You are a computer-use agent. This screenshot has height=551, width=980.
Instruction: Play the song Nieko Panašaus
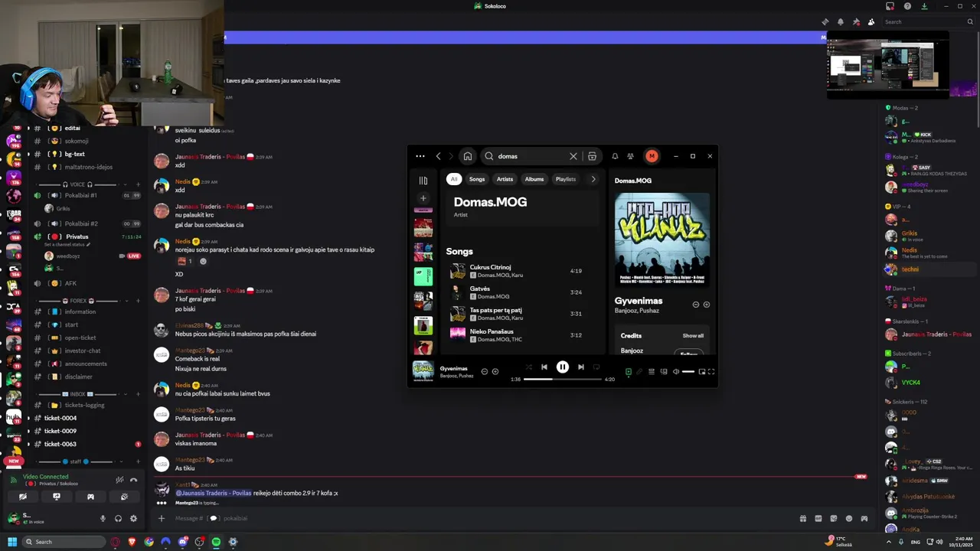pos(516,335)
